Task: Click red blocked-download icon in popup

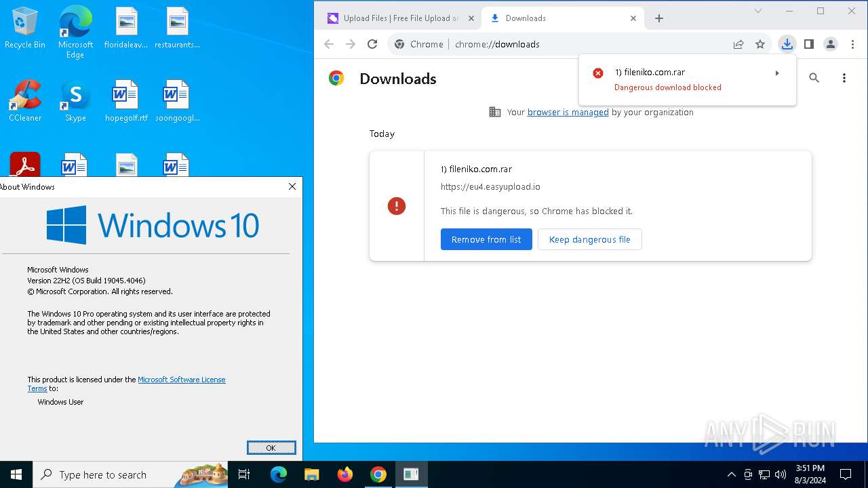Action: point(598,73)
